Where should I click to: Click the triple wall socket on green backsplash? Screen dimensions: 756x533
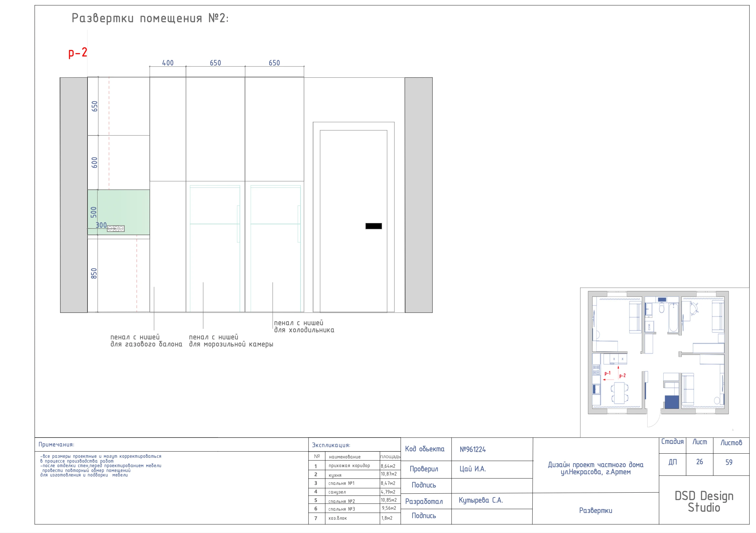[116, 228]
